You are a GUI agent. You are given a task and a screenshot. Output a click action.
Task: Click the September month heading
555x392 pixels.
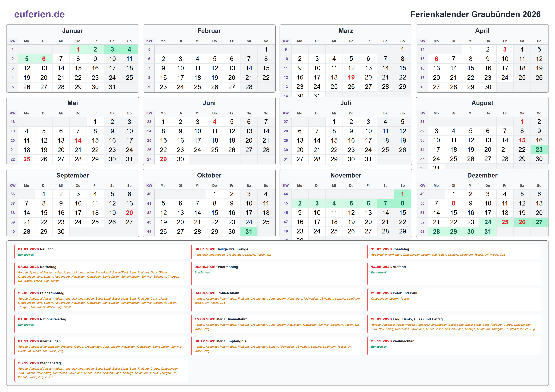(72, 175)
